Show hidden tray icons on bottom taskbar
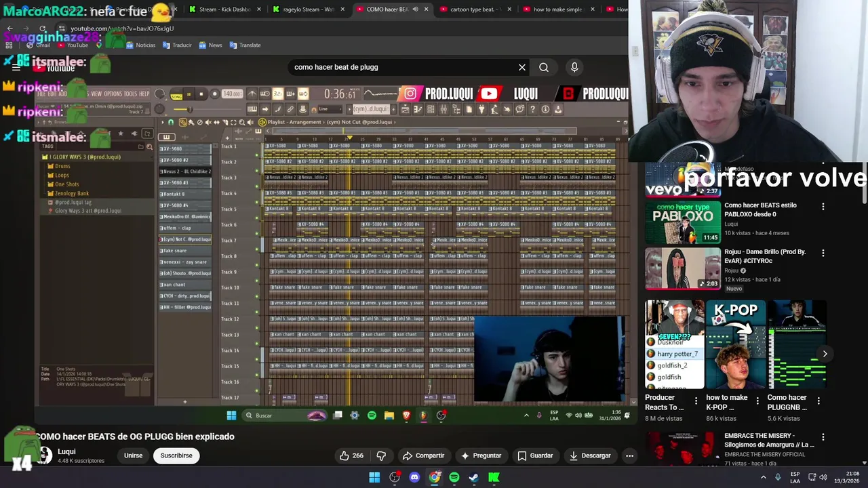The image size is (868, 488). (764, 477)
